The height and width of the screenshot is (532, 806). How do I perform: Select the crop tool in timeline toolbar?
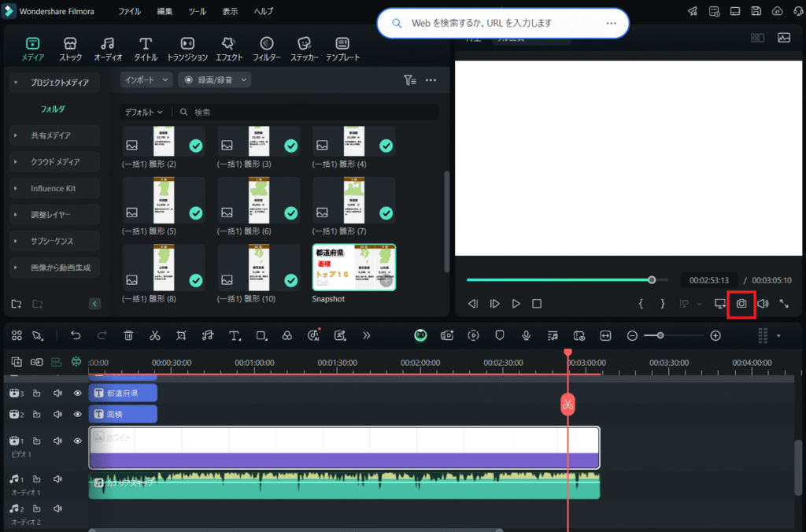[x=181, y=335]
